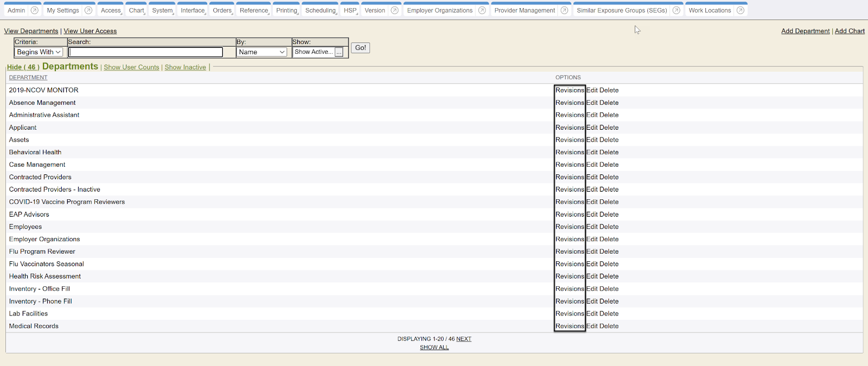Image resolution: width=868 pixels, height=366 pixels.
Task: Click Edit for Behavioral Health department
Action: coord(592,153)
